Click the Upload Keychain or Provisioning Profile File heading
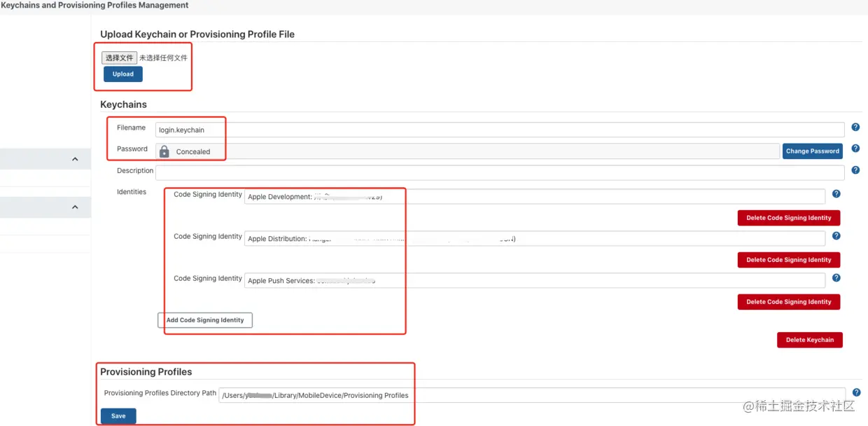 pos(197,34)
